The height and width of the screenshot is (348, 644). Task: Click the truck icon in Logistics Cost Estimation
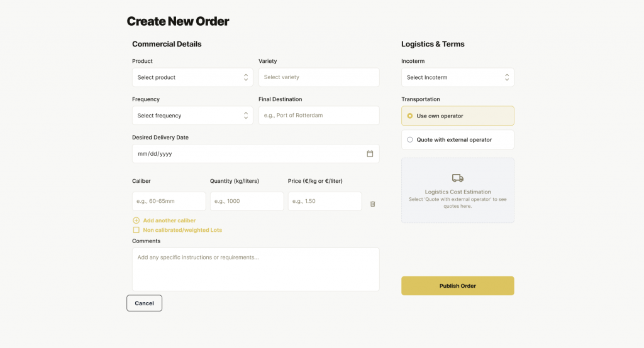457,178
